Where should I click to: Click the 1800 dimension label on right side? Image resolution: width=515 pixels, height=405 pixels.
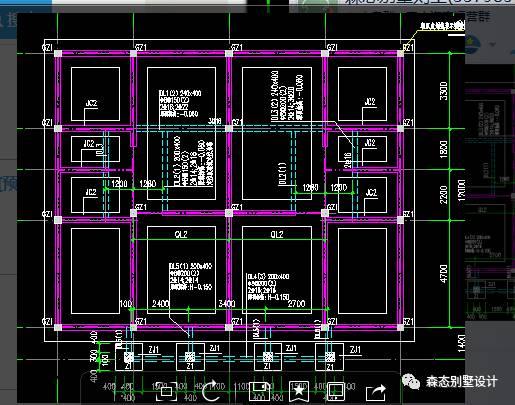point(443,149)
